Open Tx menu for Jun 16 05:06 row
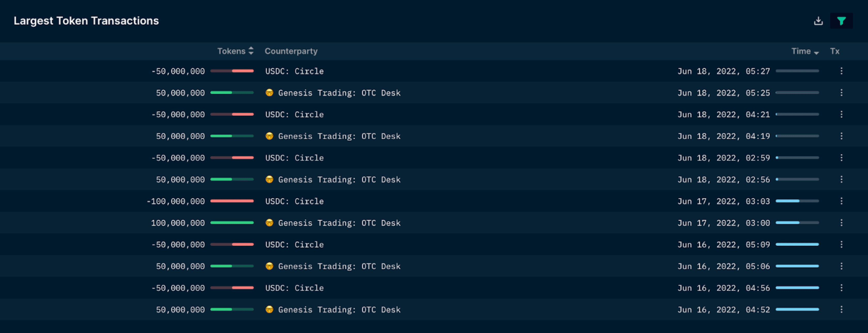The width and height of the screenshot is (868, 333). [841, 266]
